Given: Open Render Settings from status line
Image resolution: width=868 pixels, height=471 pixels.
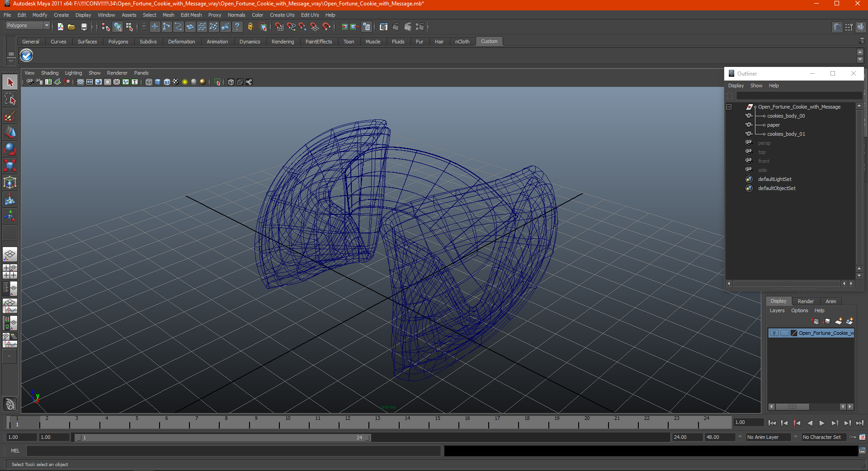Looking at the screenshot, I should 420,27.
